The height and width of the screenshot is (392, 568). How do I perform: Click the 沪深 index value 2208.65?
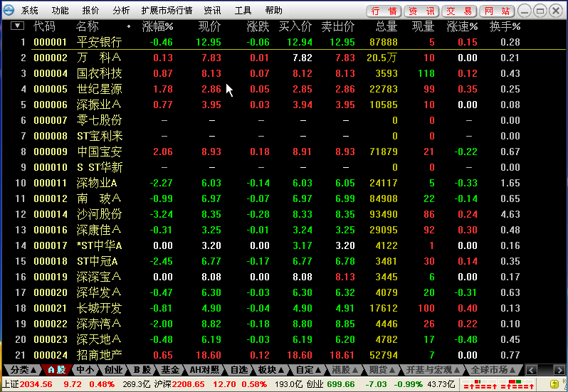click(x=189, y=384)
